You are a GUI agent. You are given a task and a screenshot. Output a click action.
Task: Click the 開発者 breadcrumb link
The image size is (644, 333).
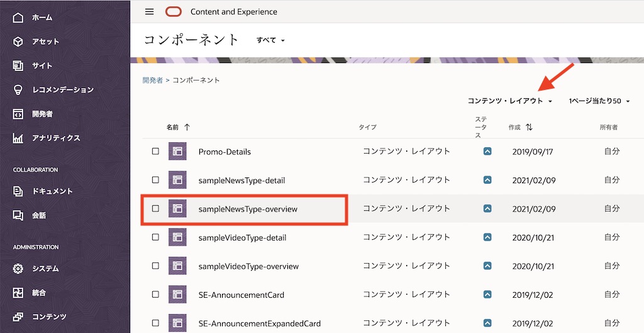[152, 81]
